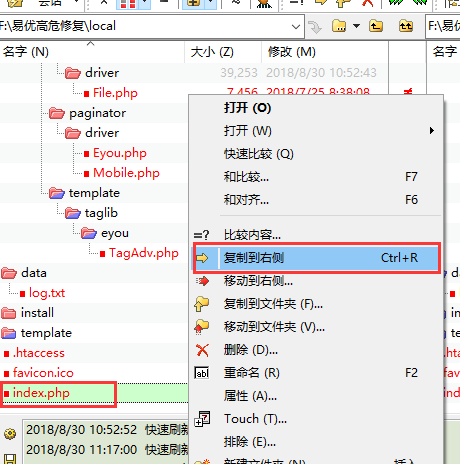The image size is (460, 464).
Task: Choose Touch (T)... menu entry
Action: coord(317,419)
